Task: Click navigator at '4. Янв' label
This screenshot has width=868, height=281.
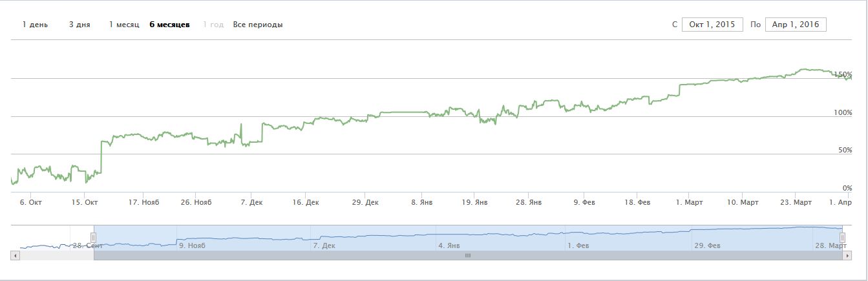Action: coord(449,245)
